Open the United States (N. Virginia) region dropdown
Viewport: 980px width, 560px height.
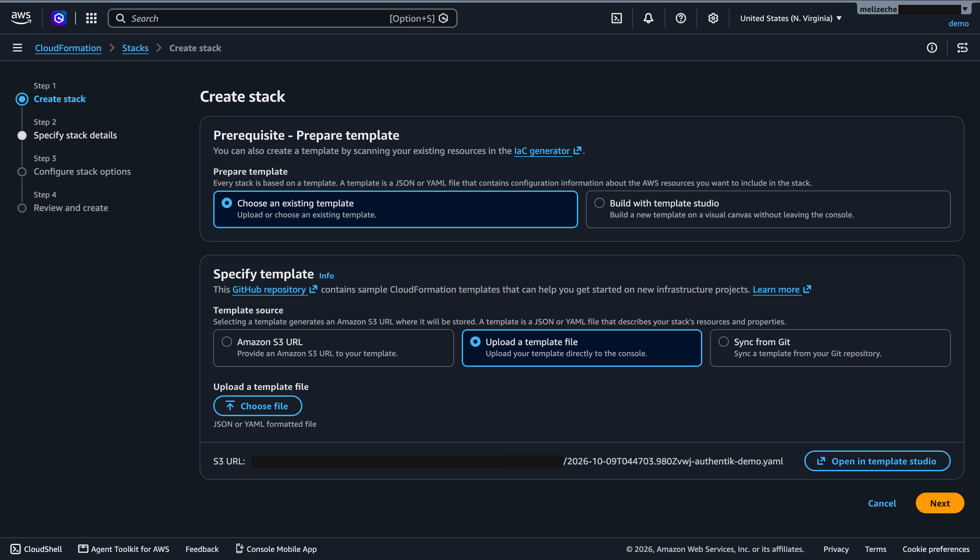791,18
